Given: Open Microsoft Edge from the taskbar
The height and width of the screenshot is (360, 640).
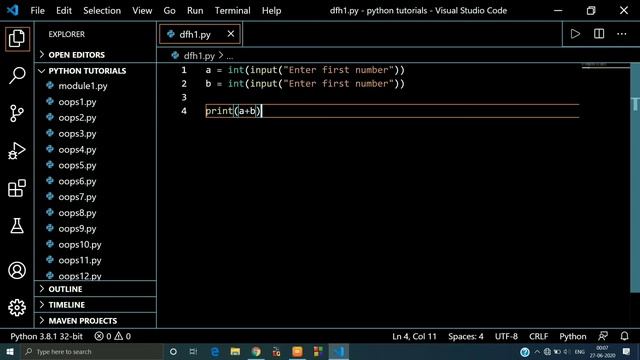Looking at the screenshot, I should [x=215, y=351].
